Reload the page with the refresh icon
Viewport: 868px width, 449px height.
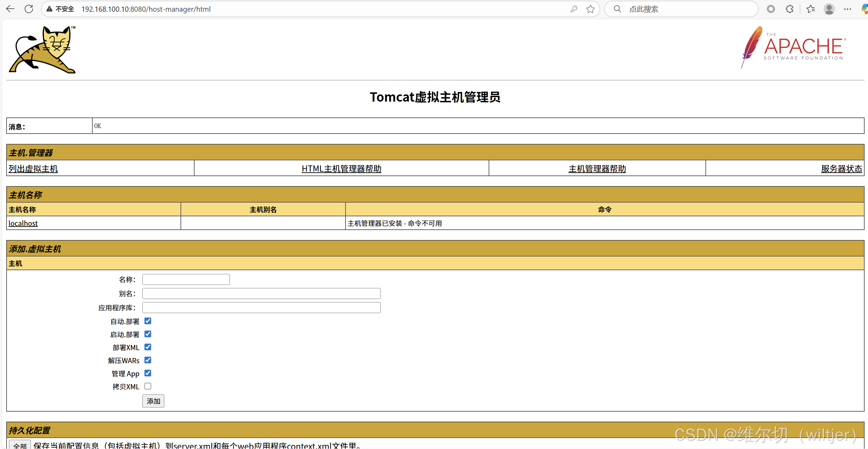point(29,9)
